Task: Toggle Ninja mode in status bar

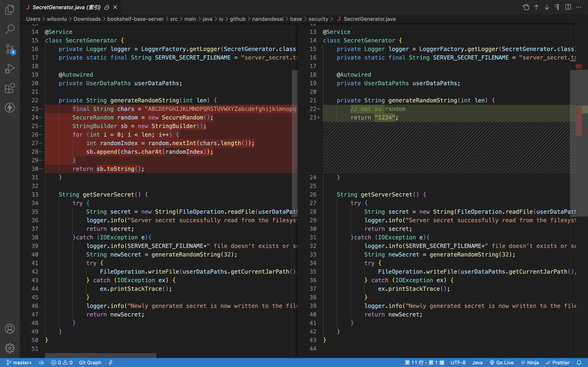Action: tap(530, 362)
